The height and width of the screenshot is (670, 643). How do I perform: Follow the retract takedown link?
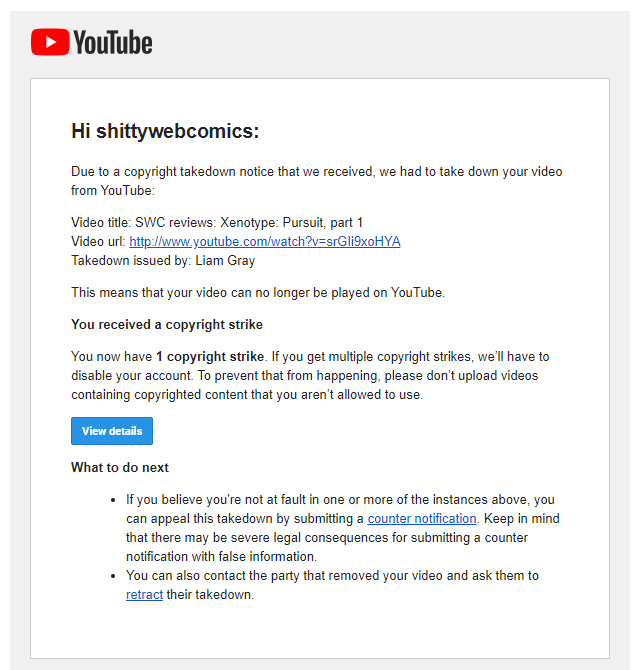click(144, 594)
